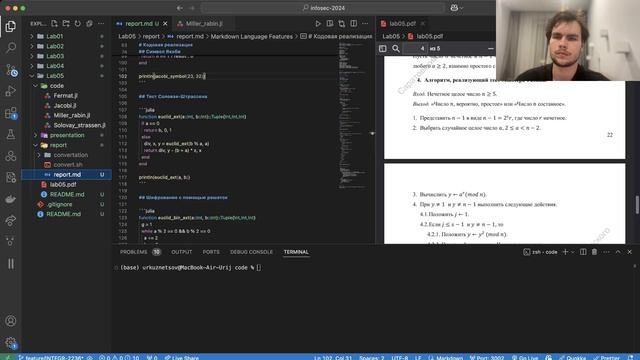Image resolution: width=640 pixels, height=360 pixels.
Task: Switch to the Miller_rabin.jl tab
Action: pyautogui.click(x=204, y=24)
